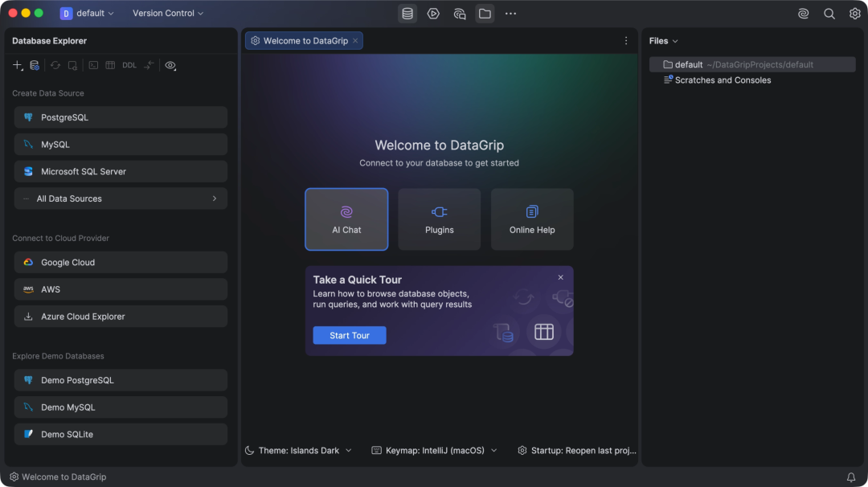Click the Deactivate (stop) icon in Database Explorer toolbar

(x=72, y=65)
